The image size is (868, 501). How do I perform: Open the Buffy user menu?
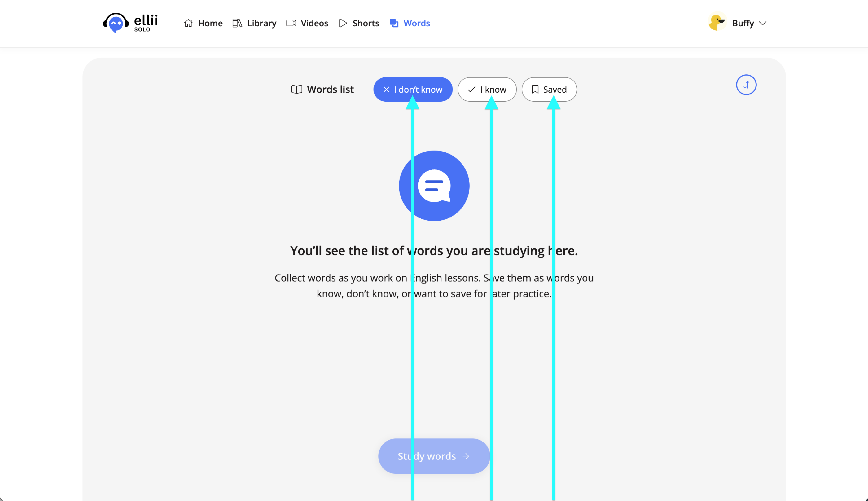coord(743,23)
